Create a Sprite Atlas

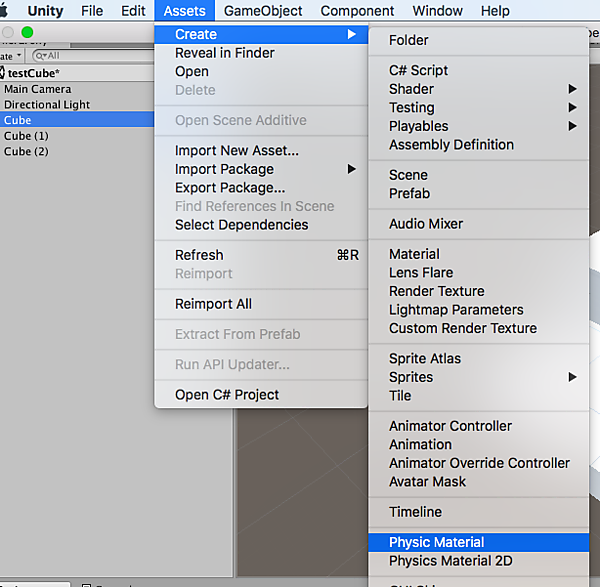coord(478,359)
